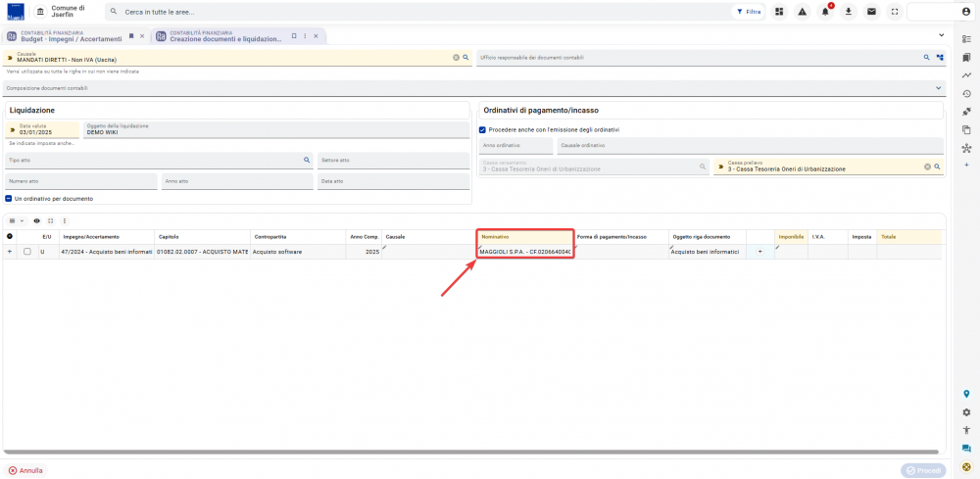Click the plus button in the row's document cell
Viewport: 980px width, 479px height.
coord(760,252)
